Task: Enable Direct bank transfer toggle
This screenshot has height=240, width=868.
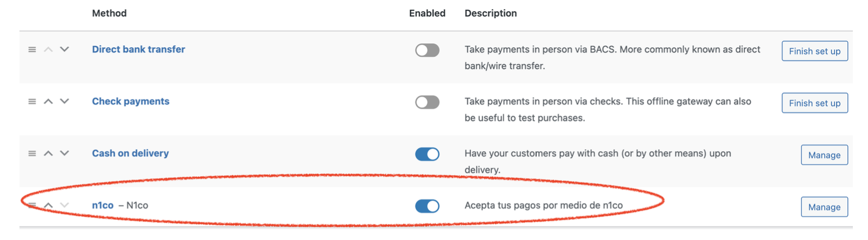Action: click(427, 50)
